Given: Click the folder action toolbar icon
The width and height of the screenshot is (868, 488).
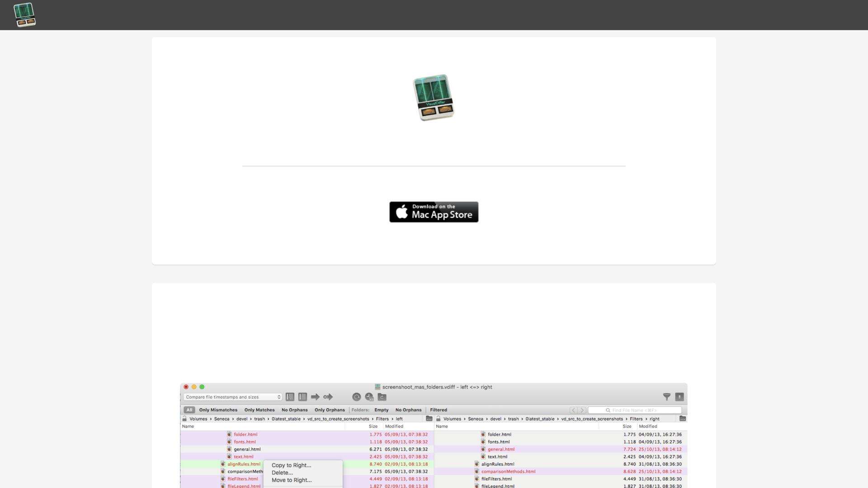Looking at the screenshot, I should [382, 397].
